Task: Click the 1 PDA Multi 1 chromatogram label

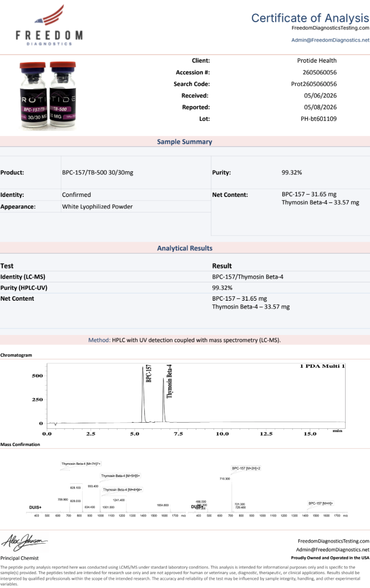Action: pos(322,366)
